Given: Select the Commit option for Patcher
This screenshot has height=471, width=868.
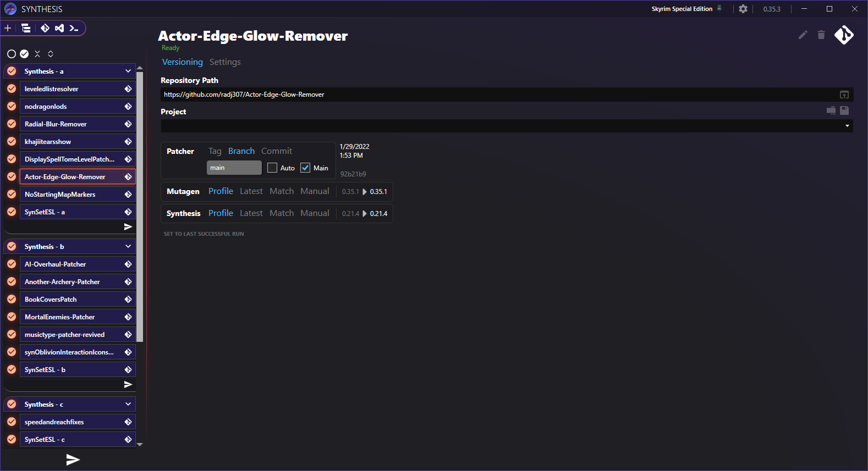Looking at the screenshot, I should 277,151.
